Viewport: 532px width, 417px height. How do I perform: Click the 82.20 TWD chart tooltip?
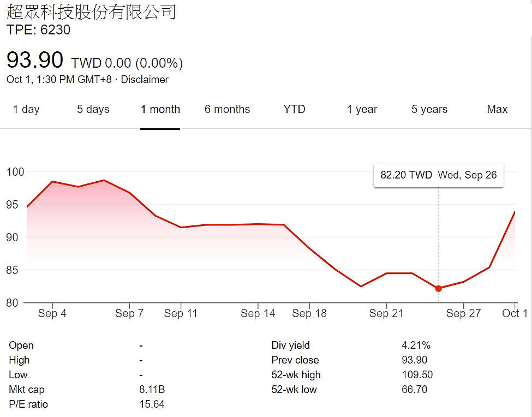click(x=438, y=175)
